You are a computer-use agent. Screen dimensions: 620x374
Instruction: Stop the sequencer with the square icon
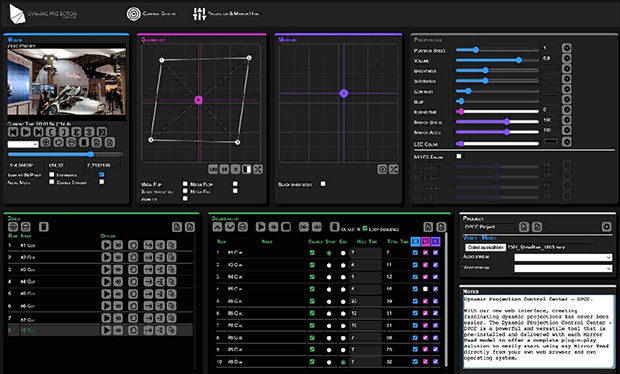tap(286, 227)
